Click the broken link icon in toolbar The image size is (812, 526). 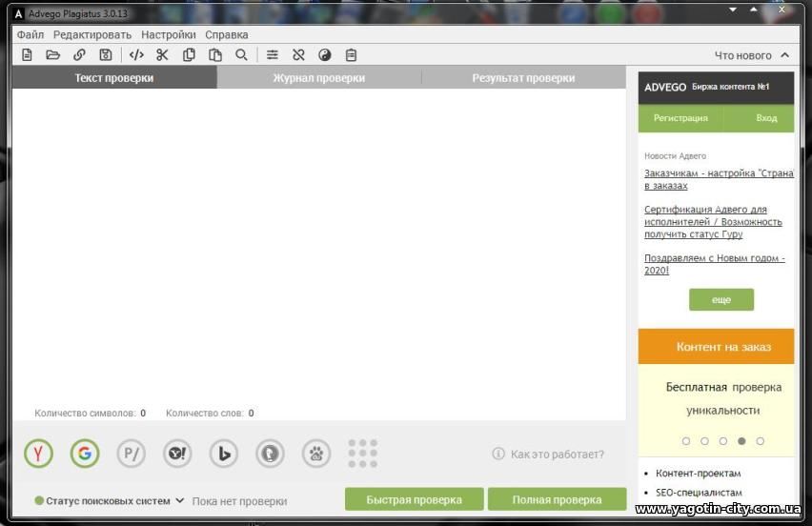298,55
